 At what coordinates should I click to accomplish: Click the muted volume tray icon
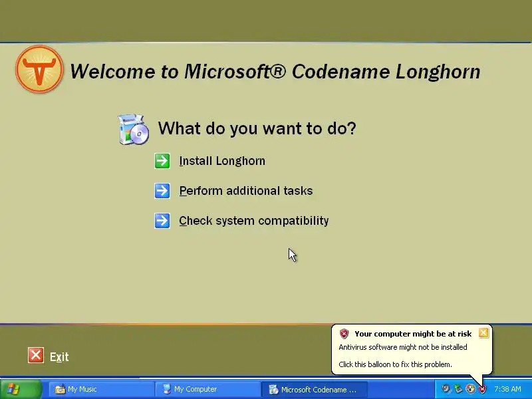446,388
